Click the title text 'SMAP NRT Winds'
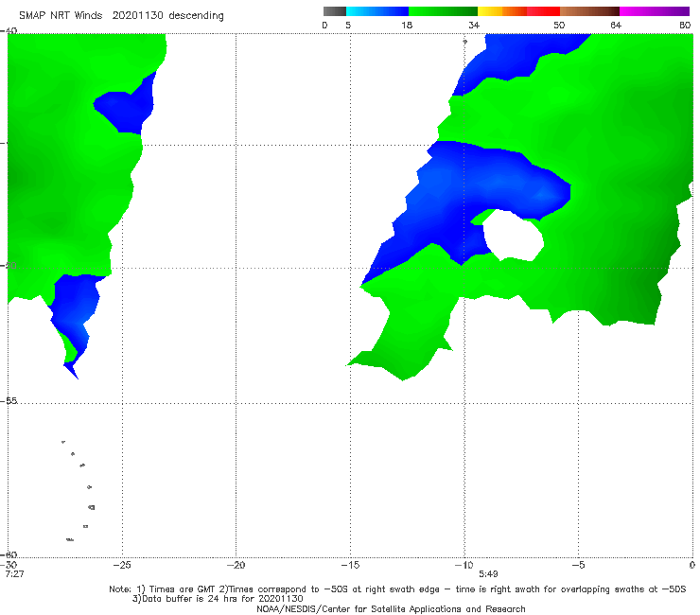 [x=61, y=16]
